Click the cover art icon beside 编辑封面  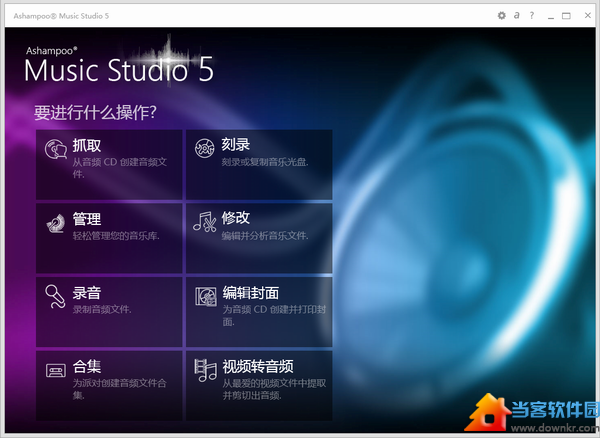click(206, 296)
